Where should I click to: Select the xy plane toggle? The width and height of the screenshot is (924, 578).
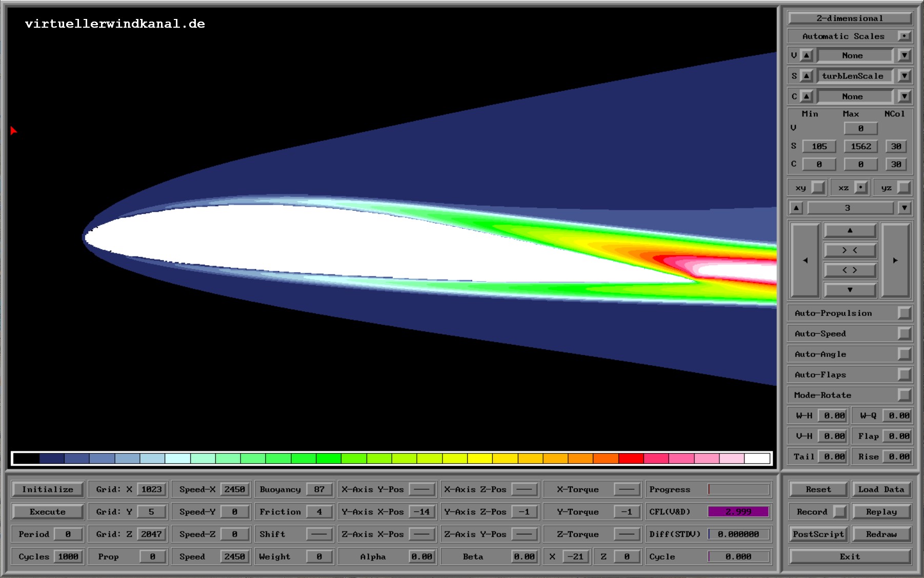(818, 188)
